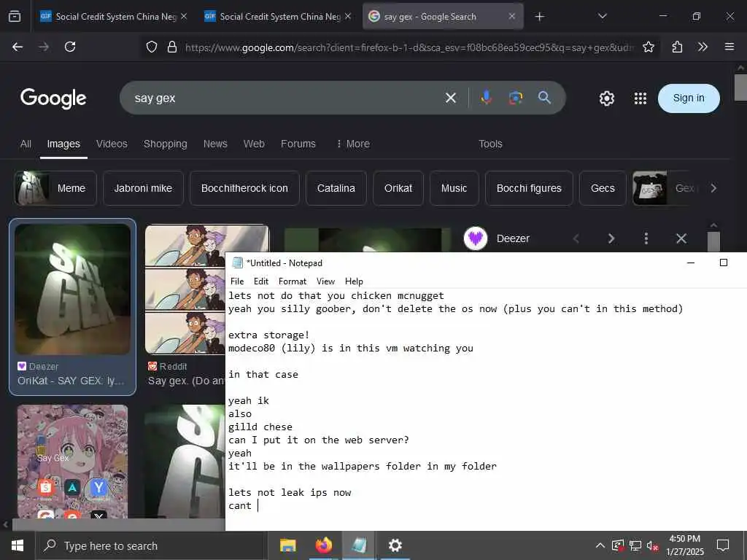Switch to the Web results tab
747x560 pixels.
[x=254, y=144]
